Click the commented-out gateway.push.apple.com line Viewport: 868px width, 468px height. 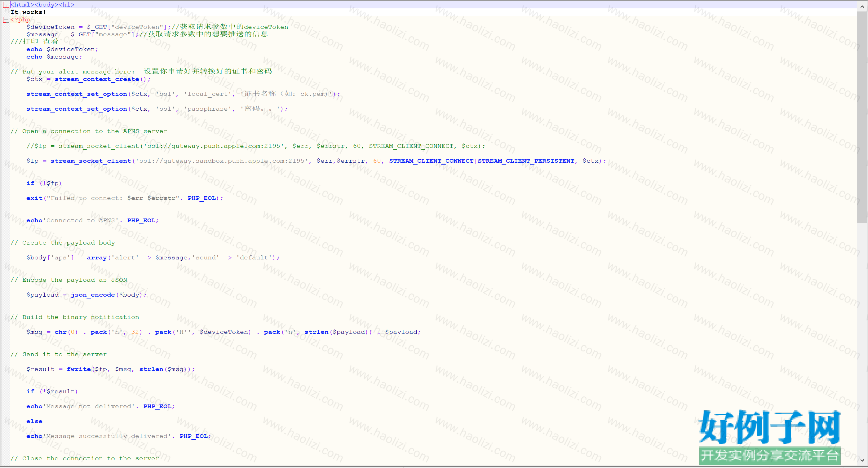click(256, 146)
